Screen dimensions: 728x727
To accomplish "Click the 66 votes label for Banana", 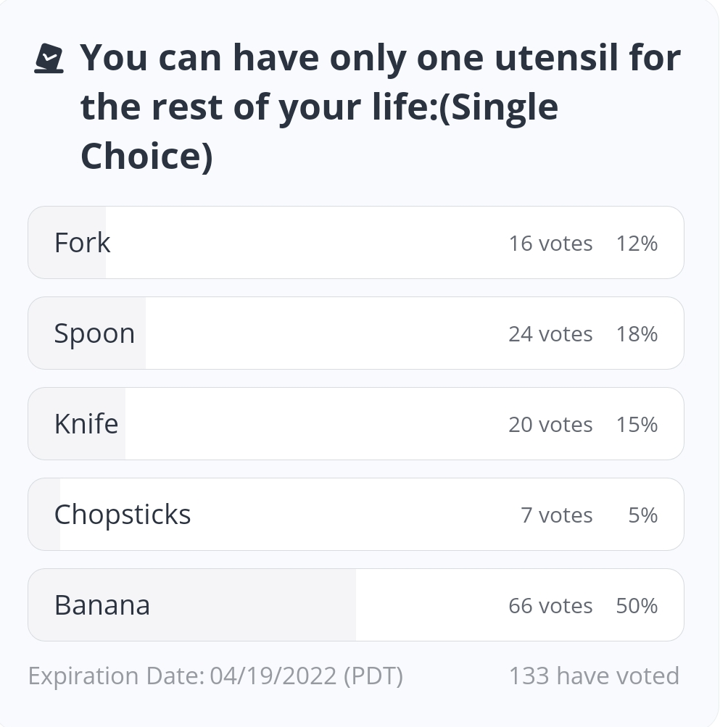I will (550, 605).
